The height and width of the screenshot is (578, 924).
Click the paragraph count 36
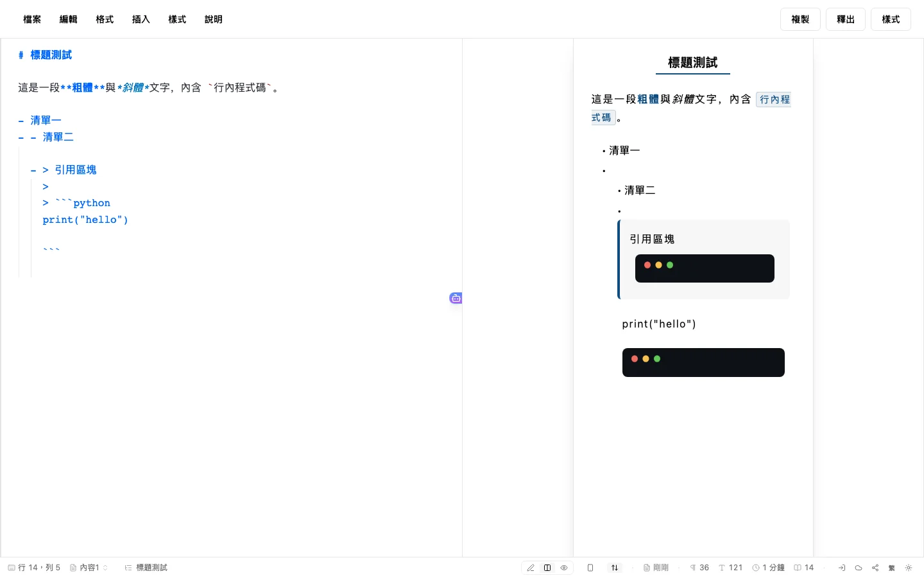point(699,568)
